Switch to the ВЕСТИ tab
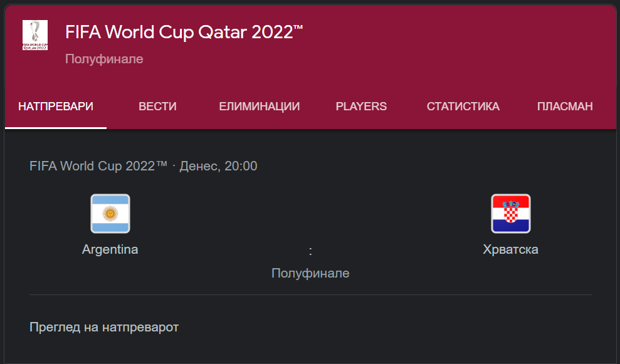 (x=157, y=107)
